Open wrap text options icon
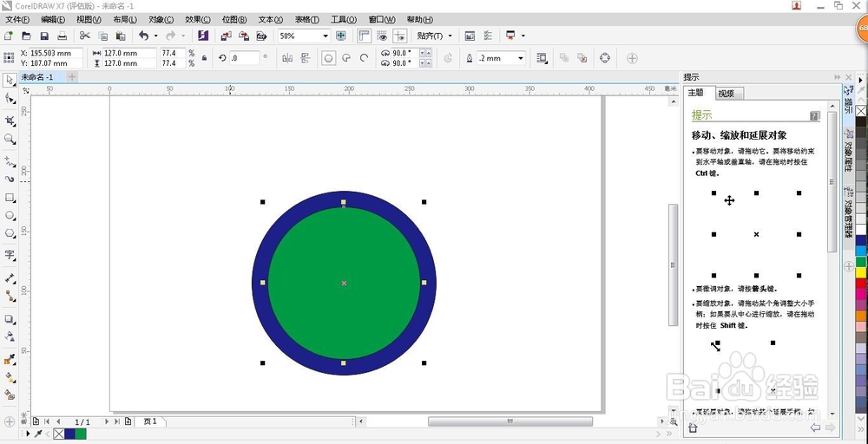 [542, 58]
